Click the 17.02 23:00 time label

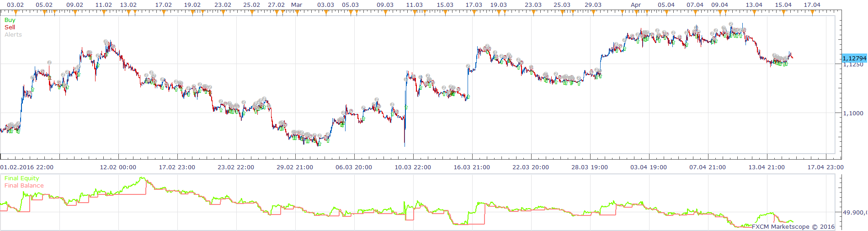(x=177, y=167)
